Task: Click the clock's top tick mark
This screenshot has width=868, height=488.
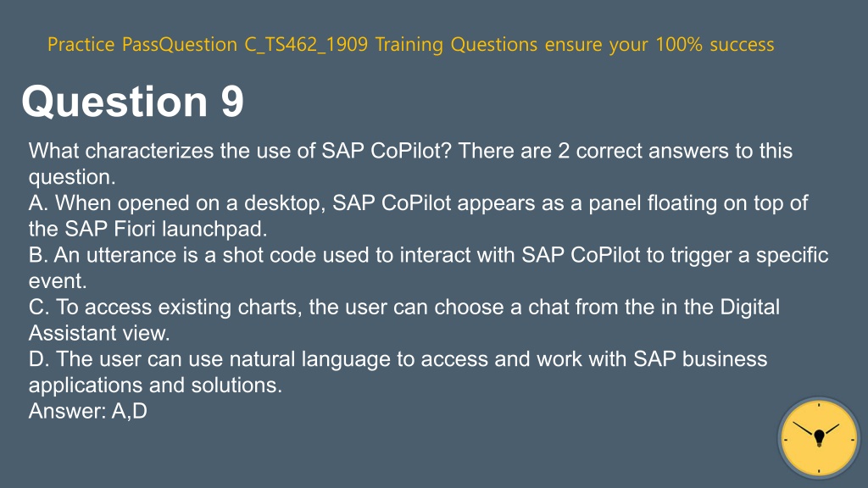Action: 819,405
